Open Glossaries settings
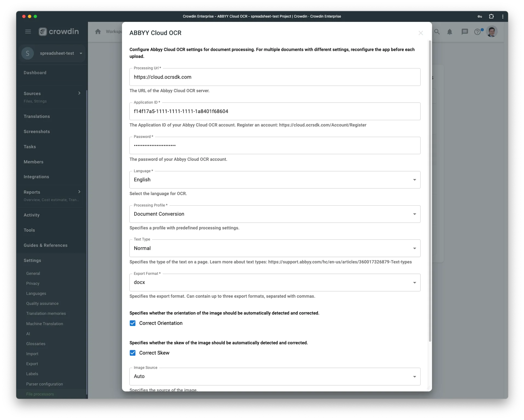 click(x=36, y=344)
